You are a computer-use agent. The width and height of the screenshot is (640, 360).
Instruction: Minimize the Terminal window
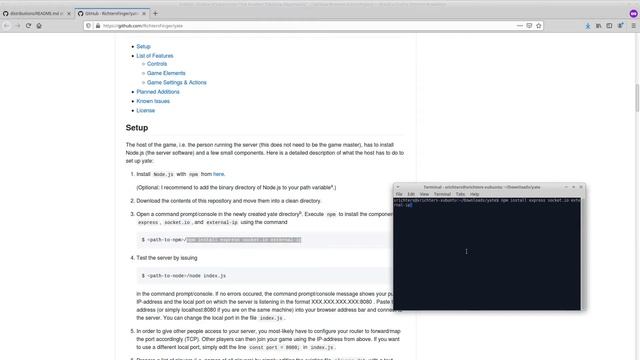pyautogui.click(x=566, y=187)
